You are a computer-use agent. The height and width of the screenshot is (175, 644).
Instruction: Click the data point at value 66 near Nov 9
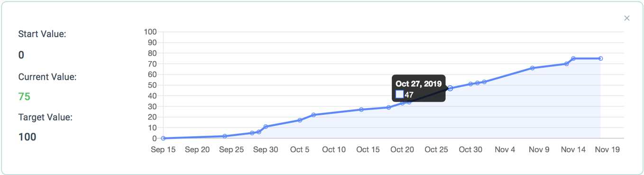point(532,68)
